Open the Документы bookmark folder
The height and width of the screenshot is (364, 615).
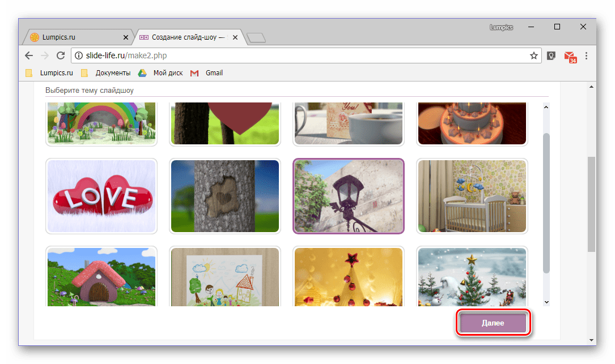[x=106, y=73]
